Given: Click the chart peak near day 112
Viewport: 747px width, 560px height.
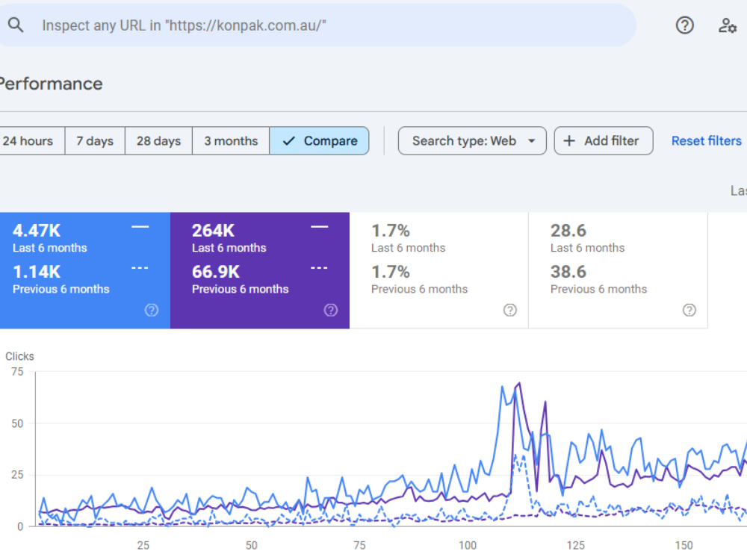Looking at the screenshot, I should click(519, 383).
